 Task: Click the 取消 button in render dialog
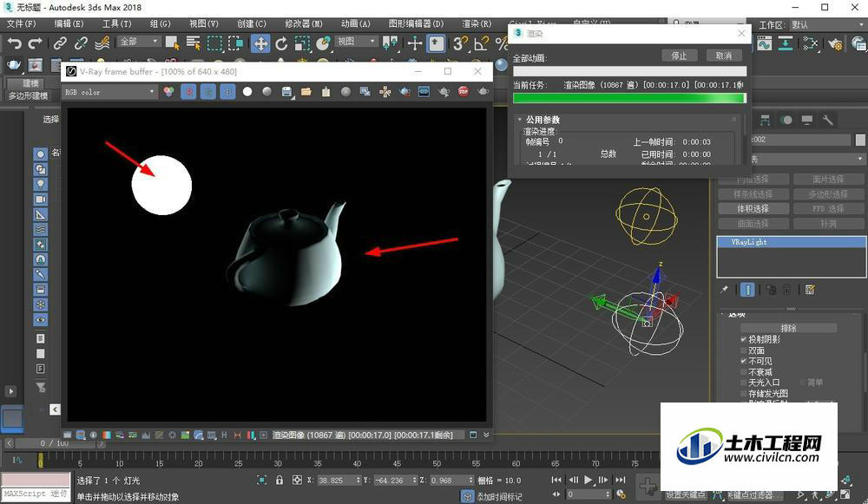pos(724,56)
